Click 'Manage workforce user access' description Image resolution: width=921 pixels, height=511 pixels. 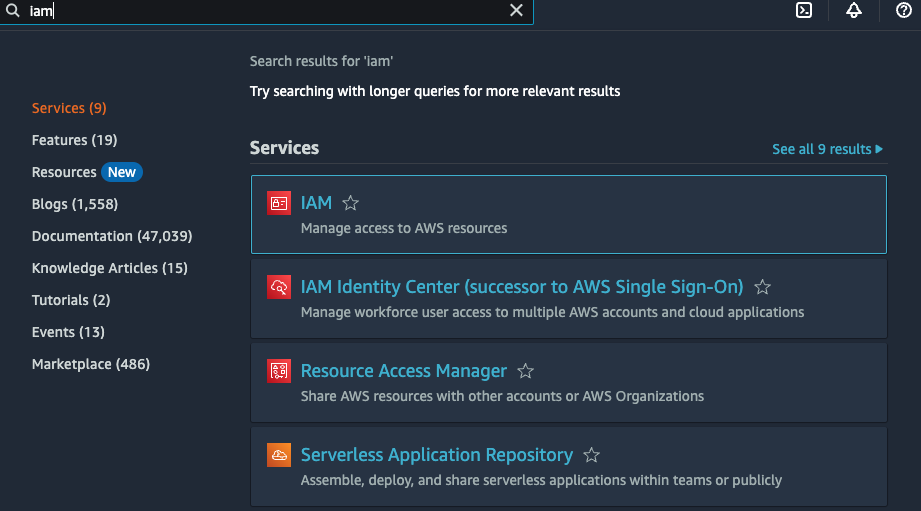pos(552,312)
